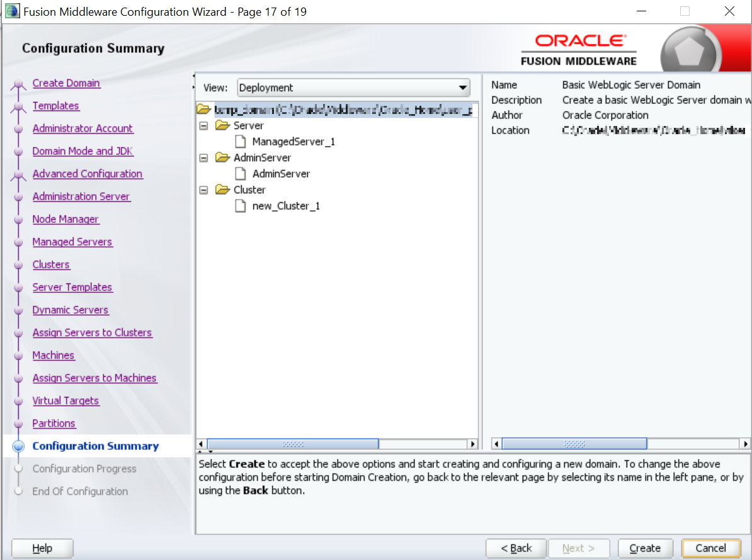Click the Help button
Image resolution: width=752 pixels, height=560 pixels.
[x=42, y=548]
